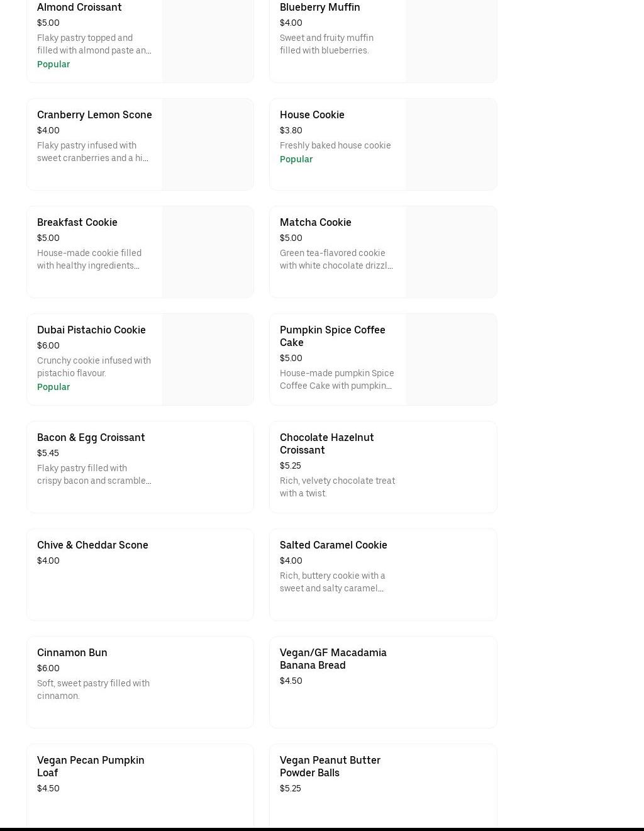644x831 pixels.
Task: Click the House Cookie item name
Action: click(x=312, y=114)
